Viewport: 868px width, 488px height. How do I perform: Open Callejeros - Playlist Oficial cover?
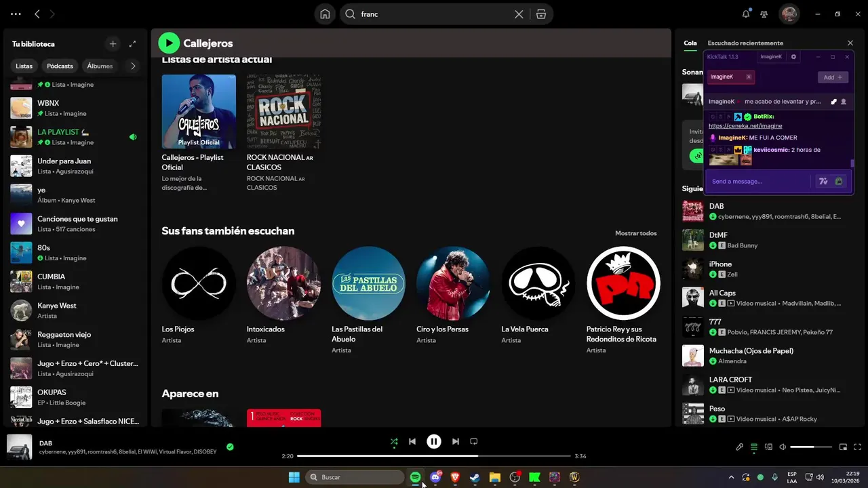[x=199, y=111]
